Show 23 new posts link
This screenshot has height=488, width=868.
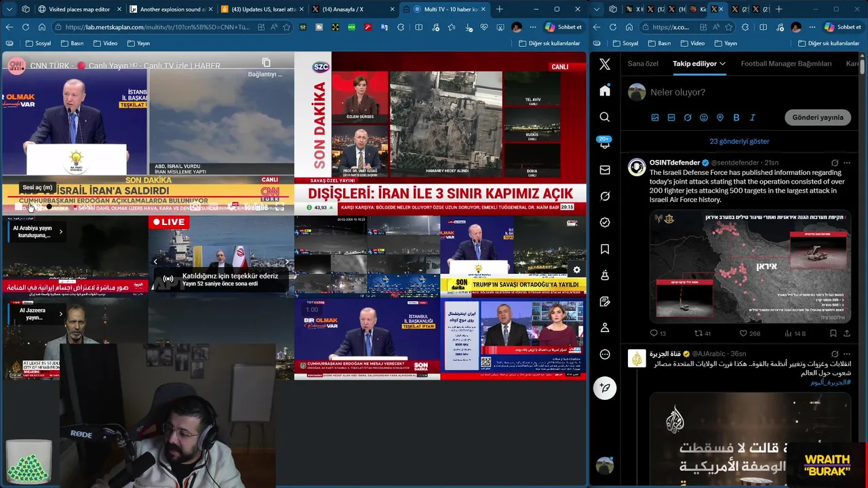[x=739, y=141]
